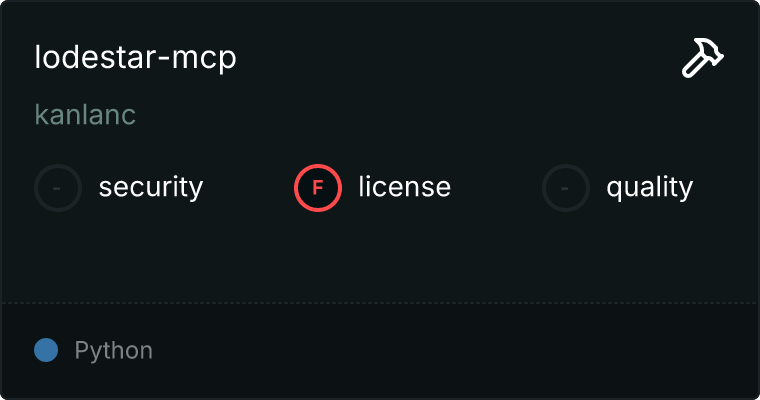Screen dimensions: 760x400
Task: Select the security label text
Action: pyautogui.click(x=151, y=187)
